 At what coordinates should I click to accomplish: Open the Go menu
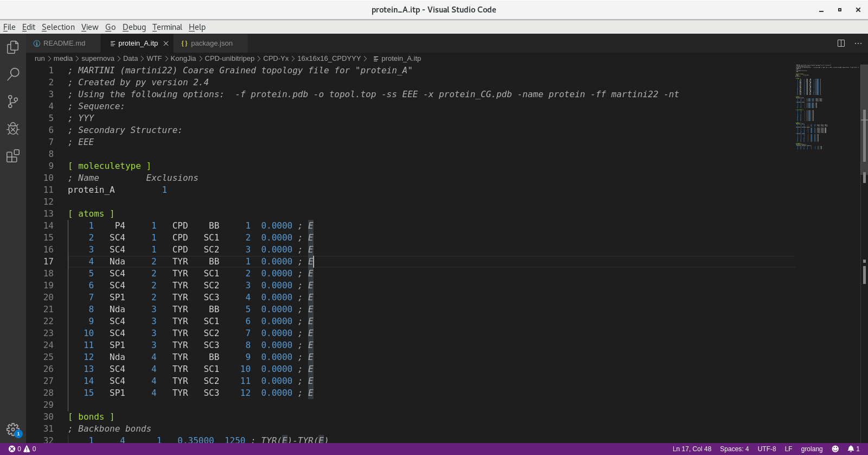coord(110,27)
